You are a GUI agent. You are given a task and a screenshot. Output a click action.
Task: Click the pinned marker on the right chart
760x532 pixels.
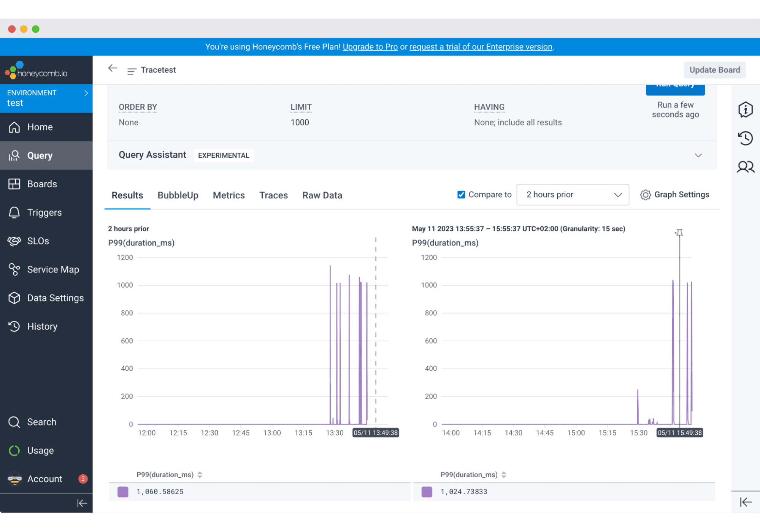point(679,233)
